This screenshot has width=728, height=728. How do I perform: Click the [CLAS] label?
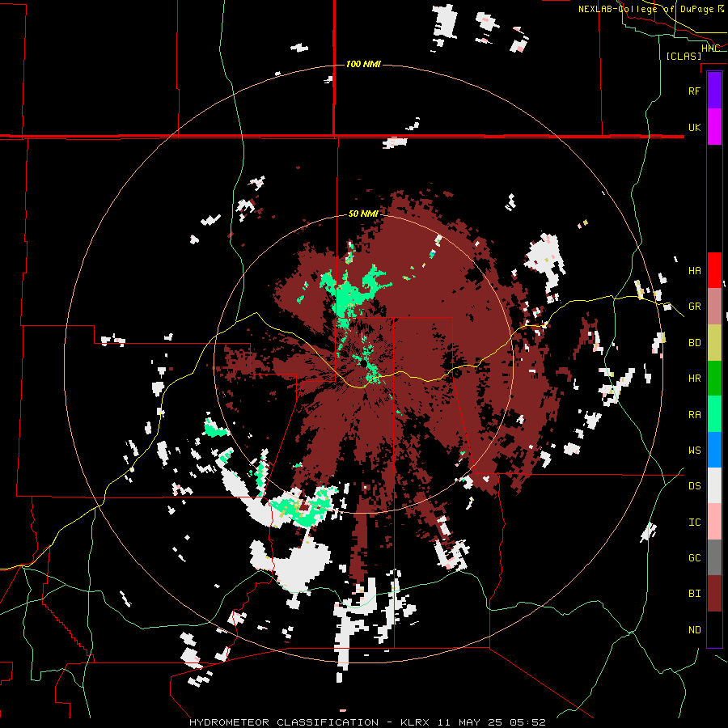click(x=684, y=56)
